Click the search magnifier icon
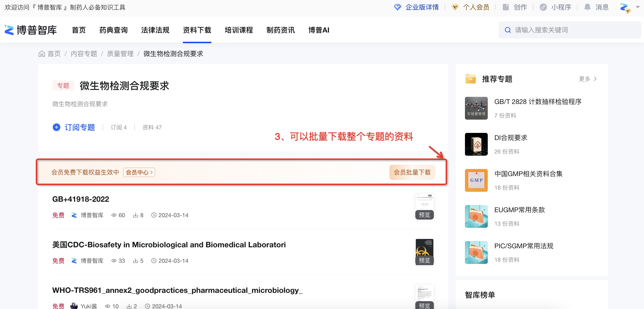Screen dimensions: 644x309 (x=508, y=30)
